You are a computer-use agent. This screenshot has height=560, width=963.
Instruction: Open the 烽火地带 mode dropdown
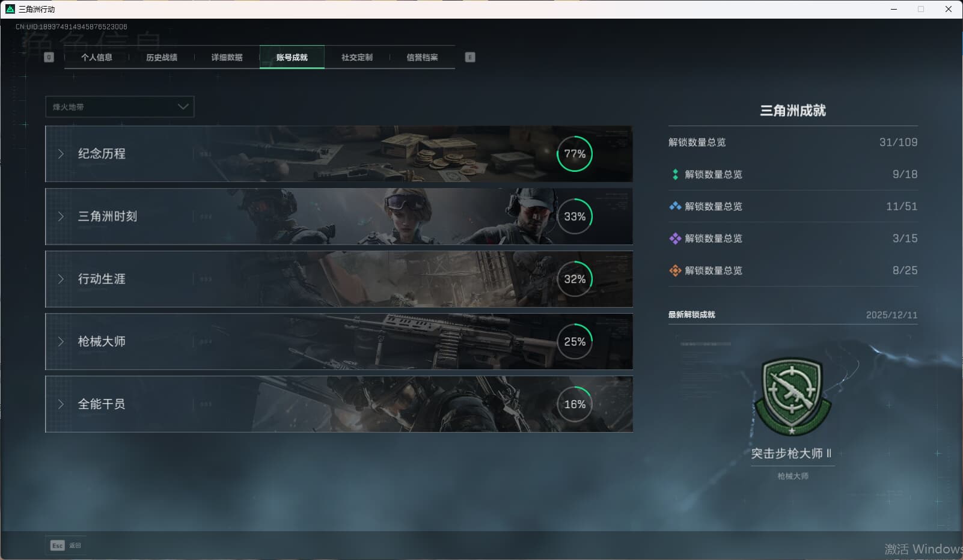click(120, 107)
